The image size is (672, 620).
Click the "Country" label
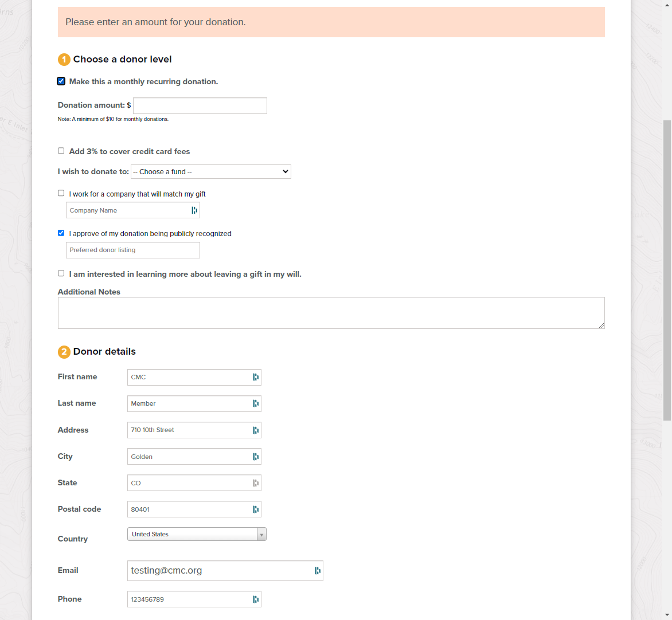tap(73, 539)
